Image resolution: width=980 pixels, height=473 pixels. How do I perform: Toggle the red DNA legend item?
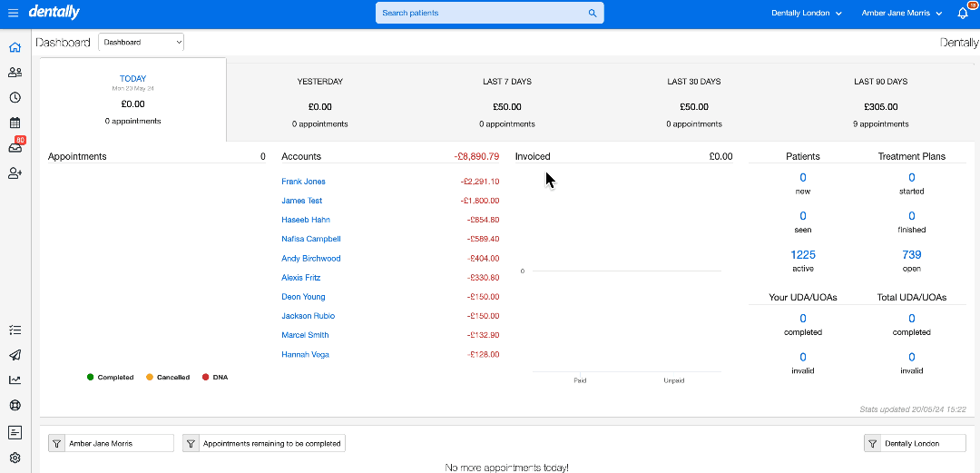[215, 378]
